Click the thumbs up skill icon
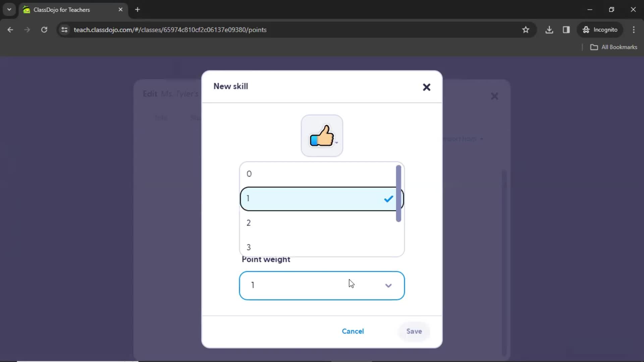 tap(322, 135)
